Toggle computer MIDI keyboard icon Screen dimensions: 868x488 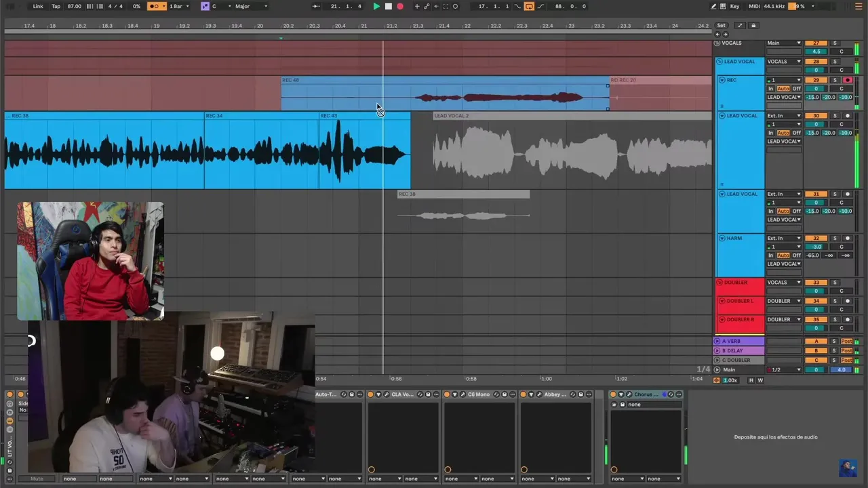click(724, 6)
